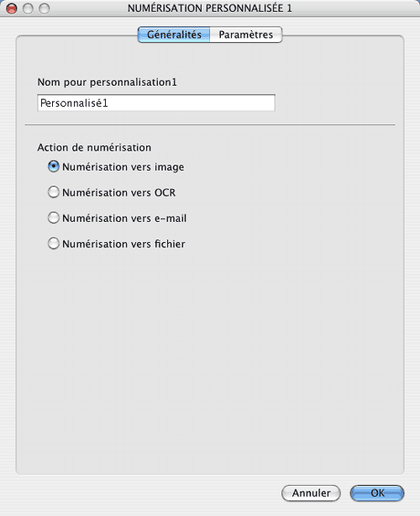Click the zoom button in the title bar
Screen dimensions: 420x516
tap(44, 8)
